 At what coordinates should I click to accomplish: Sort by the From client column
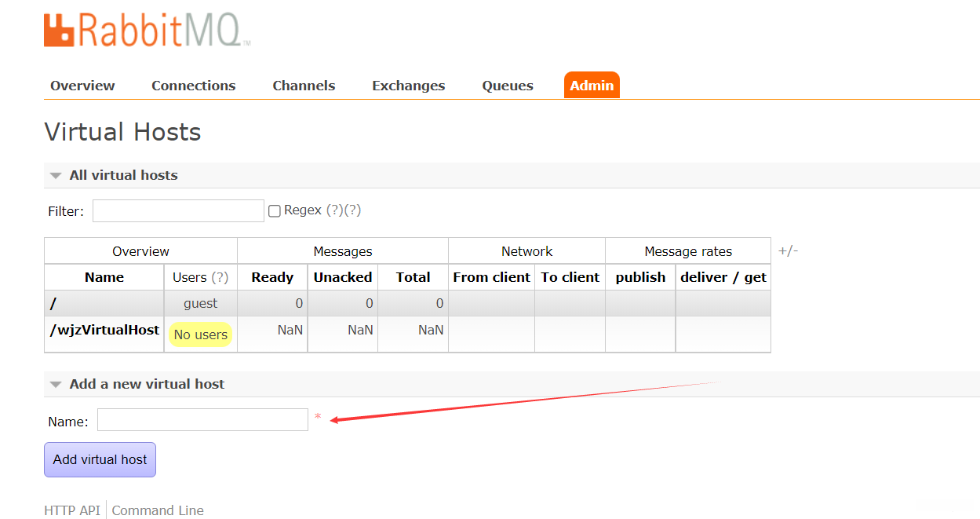(x=492, y=277)
